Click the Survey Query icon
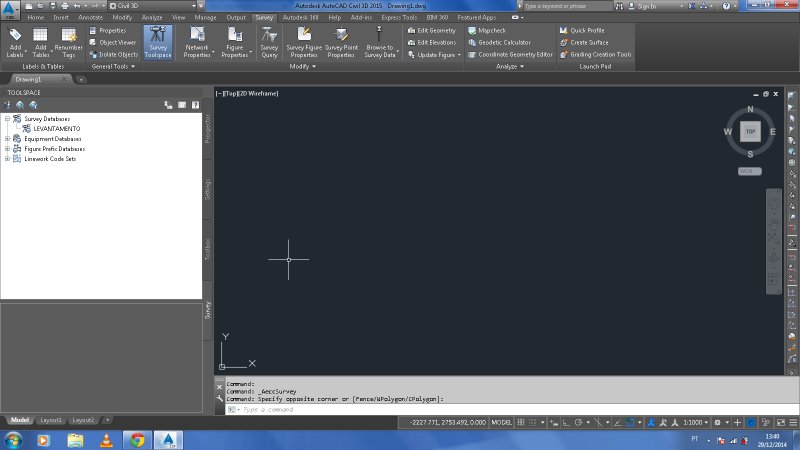 [269, 46]
